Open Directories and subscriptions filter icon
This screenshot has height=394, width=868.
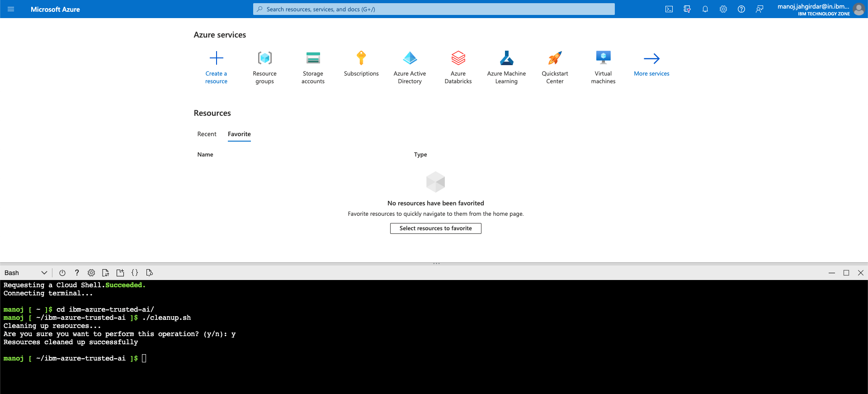coord(687,9)
